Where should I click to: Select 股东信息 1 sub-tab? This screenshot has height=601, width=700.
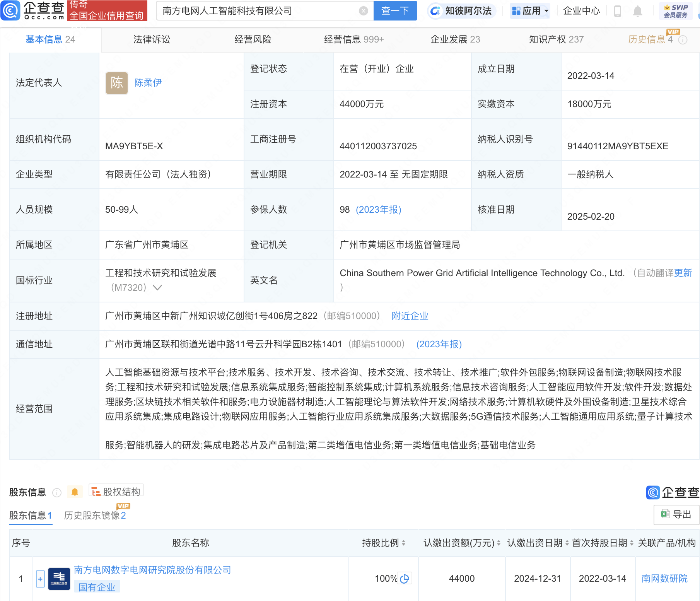click(31, 516)
